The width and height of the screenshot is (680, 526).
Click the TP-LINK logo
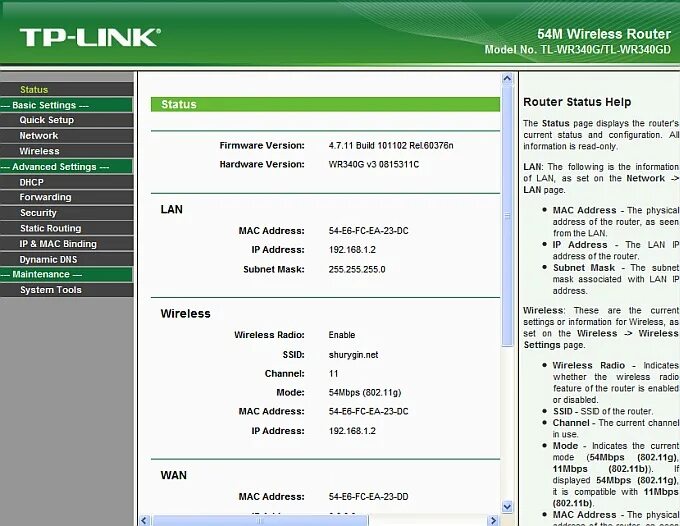click(x=90, y=38)
